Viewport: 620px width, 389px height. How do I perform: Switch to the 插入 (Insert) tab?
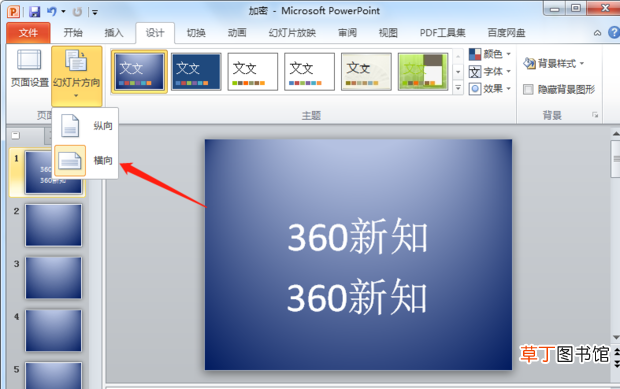[114, 33]
